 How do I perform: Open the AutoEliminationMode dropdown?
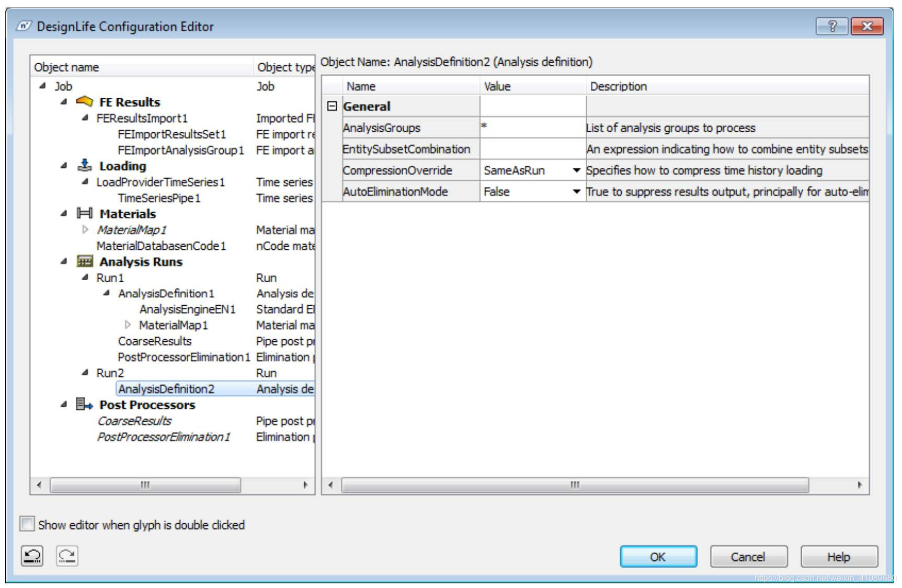(x=576, y=192)
